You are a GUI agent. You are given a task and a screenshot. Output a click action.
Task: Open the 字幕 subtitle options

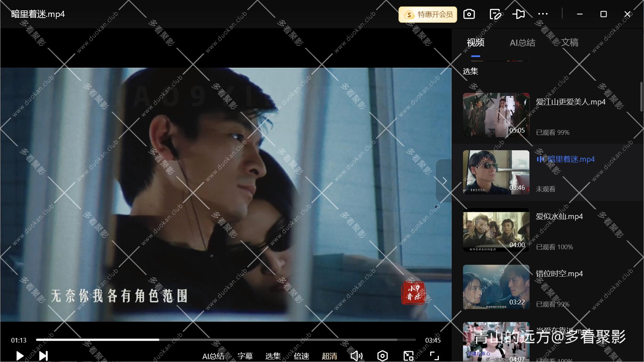pyautogui.click(x=245, y=356)
